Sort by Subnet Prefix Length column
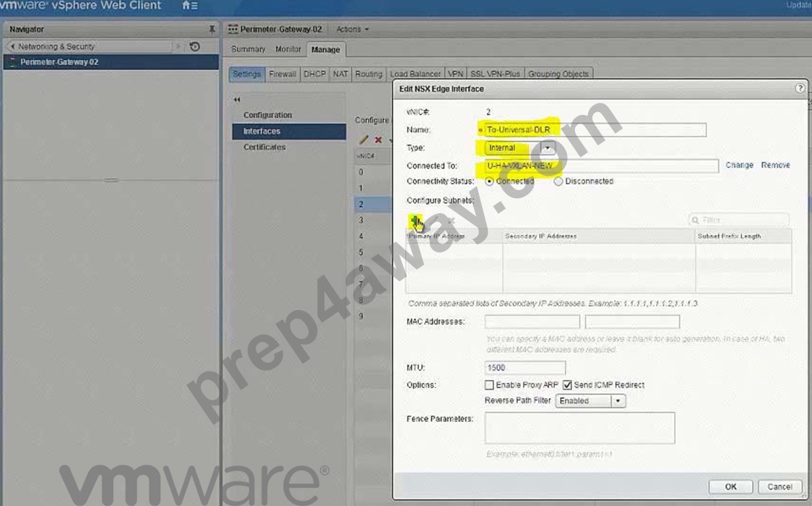 coord(743,236)
